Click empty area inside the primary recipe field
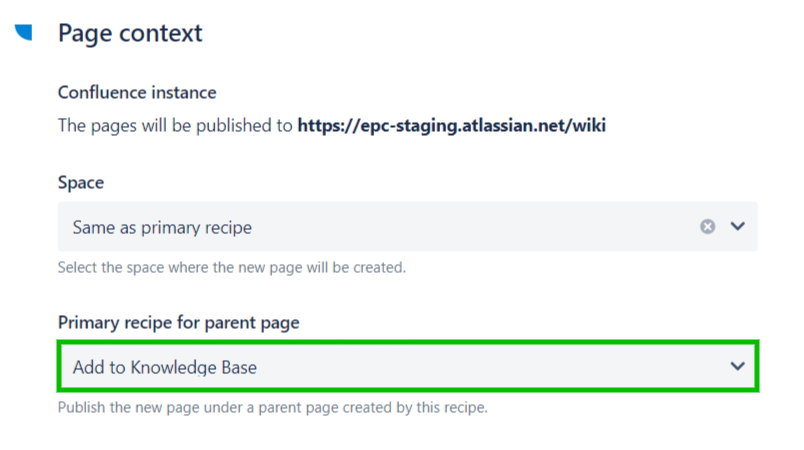The width and height of the screenshot is (804, 450). tap(500, 367)
